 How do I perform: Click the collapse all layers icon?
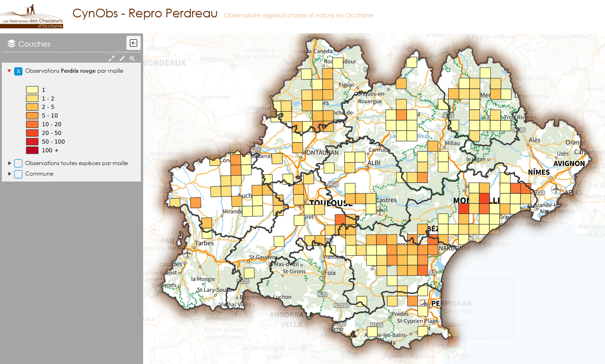pos(122,59)
